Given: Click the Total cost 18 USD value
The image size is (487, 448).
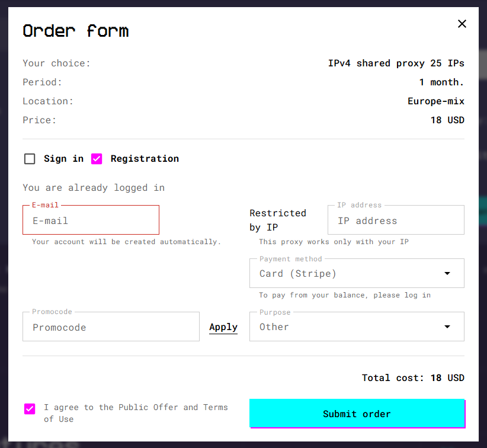Looking at the screenshot, I should tap(448, 377).
